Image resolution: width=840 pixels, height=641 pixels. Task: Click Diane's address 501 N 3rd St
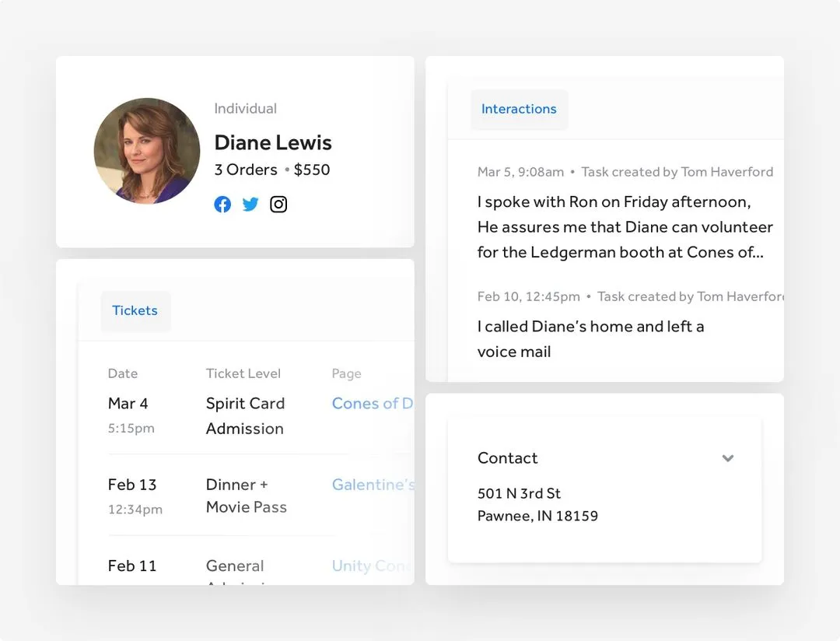point(520,493)
